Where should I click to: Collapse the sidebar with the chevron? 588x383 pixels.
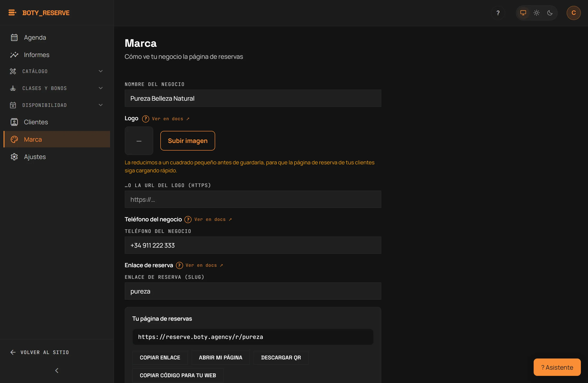(57, 370)
